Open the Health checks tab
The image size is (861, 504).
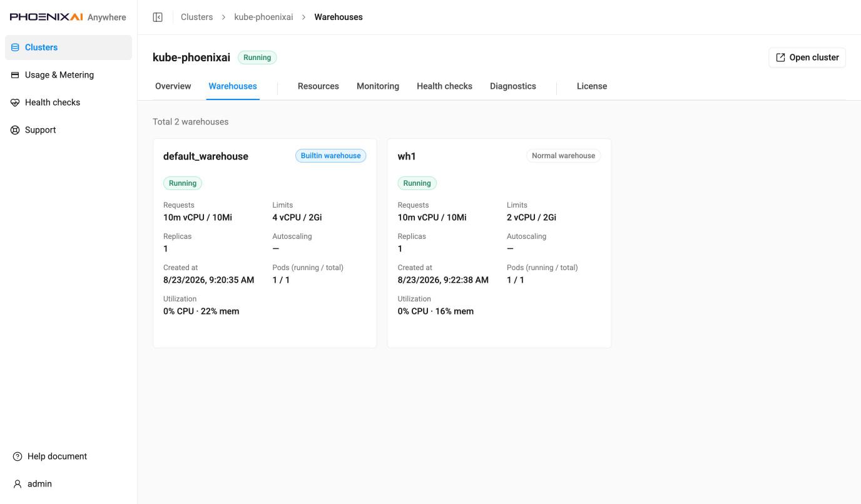tap(444, 86)
